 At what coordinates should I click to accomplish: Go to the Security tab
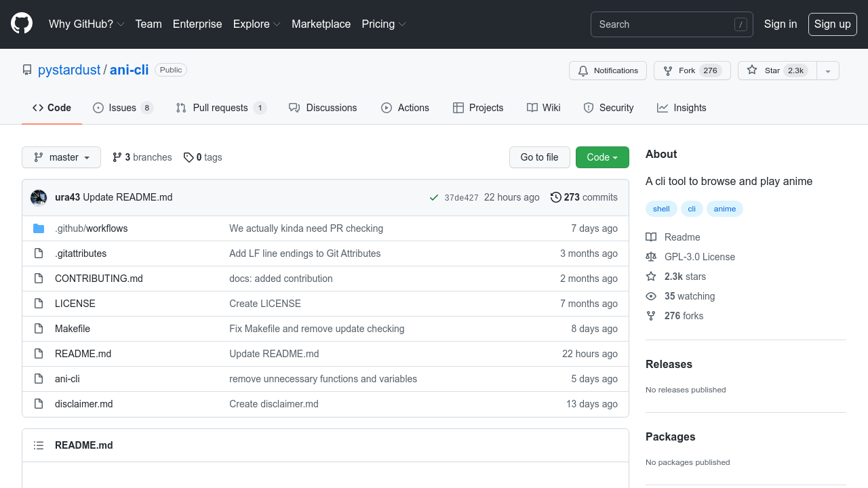(609, 108)
